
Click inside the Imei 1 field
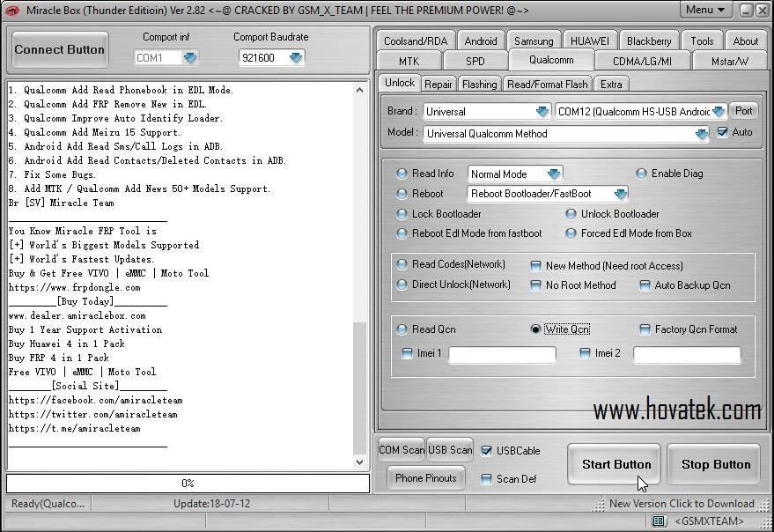click(x=502, y=354)
